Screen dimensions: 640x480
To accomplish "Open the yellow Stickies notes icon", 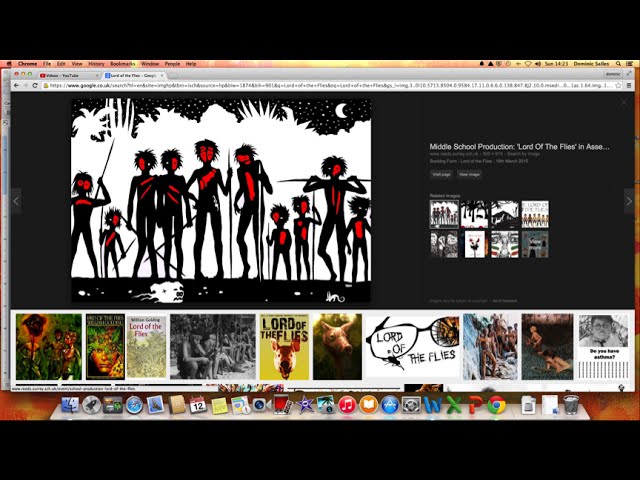I will pyautogui.click(x=219, y=405).
